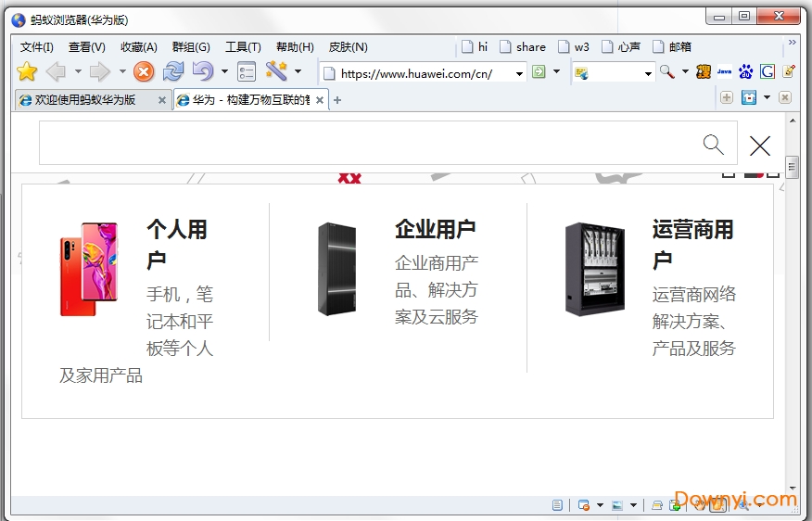Image resolution: width=812 pixels, height=521 pixels.
Task: Click the 企业用户 heading link
Action: click(x=435, y=229)
